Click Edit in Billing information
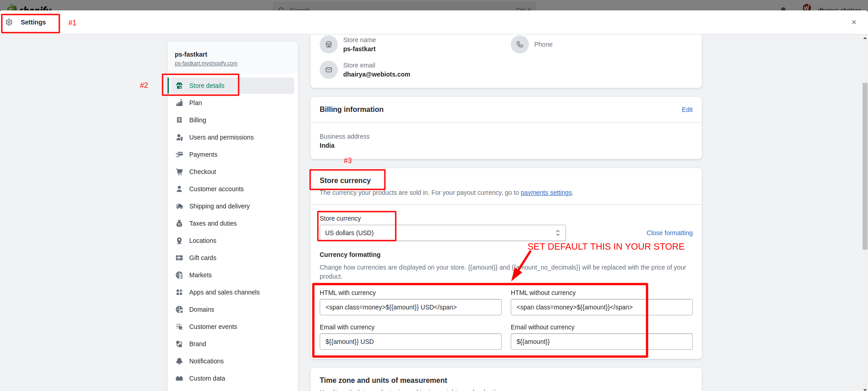This screenshot has width=868, height=391. (x=687, y=110)
